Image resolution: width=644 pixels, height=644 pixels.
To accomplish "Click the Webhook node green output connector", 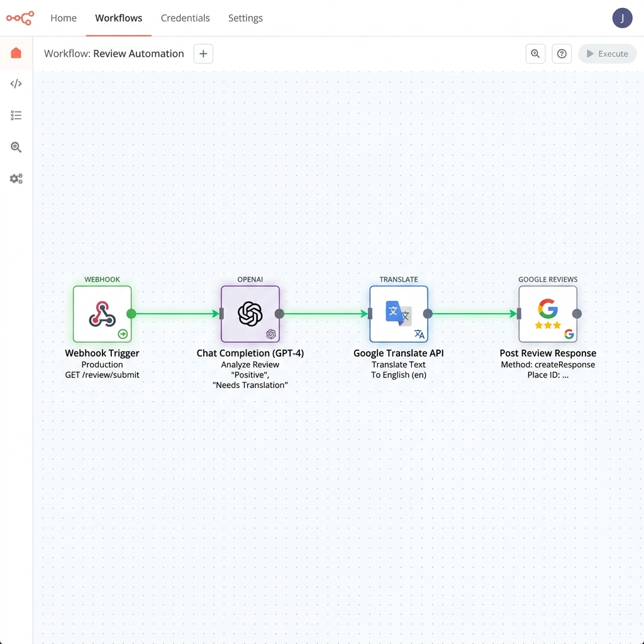I will [x=131, y=314].
